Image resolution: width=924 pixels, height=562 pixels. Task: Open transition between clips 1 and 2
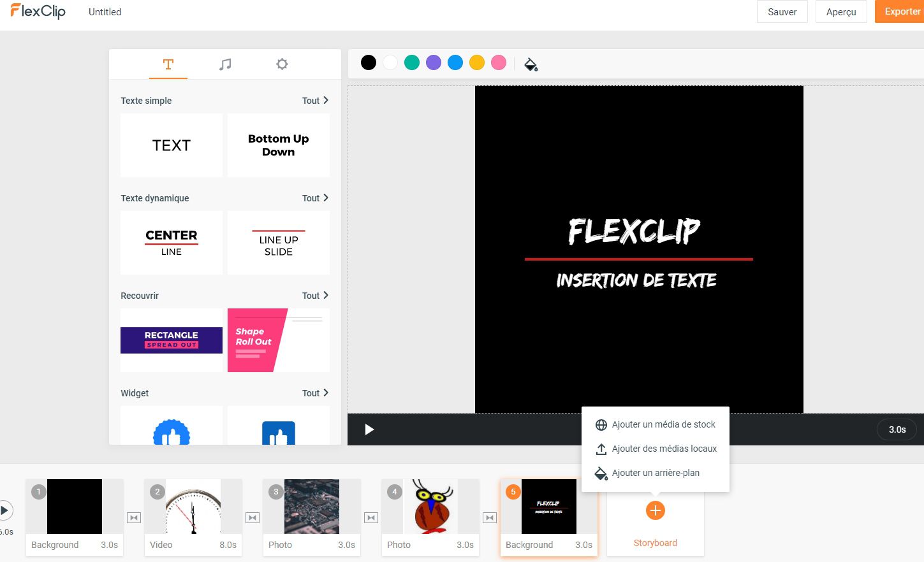pos(134,517)
